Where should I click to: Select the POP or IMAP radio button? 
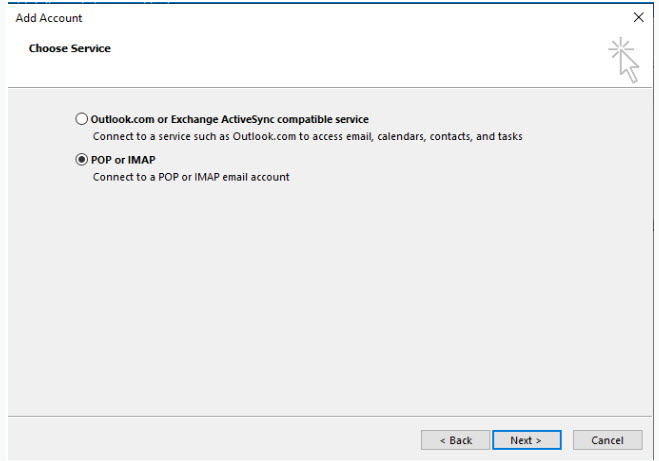pos(82,159)
